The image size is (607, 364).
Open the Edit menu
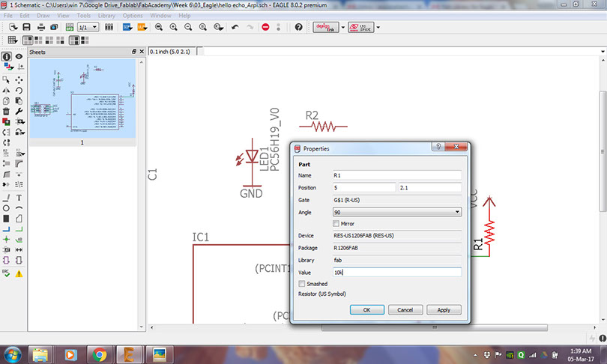coord(25,16)
